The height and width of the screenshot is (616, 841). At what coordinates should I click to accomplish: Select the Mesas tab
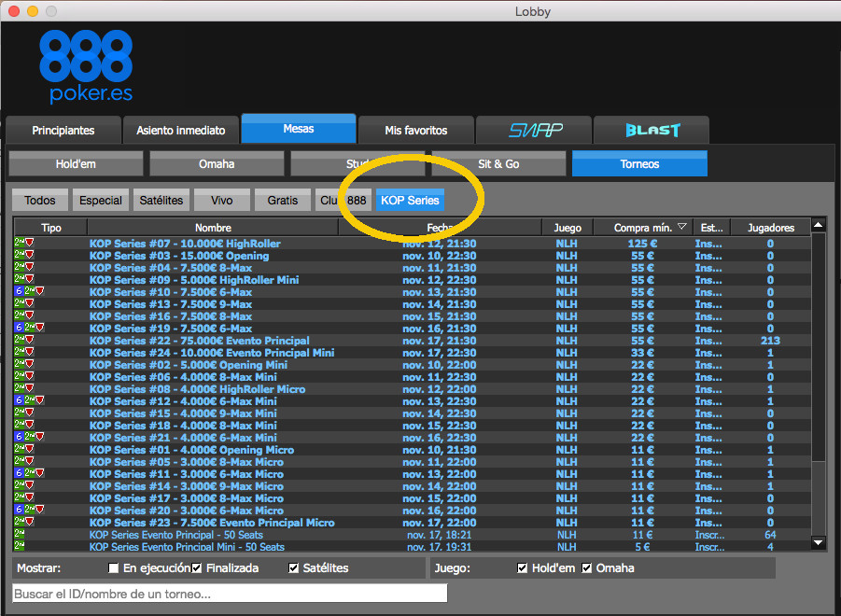point(299,128)
